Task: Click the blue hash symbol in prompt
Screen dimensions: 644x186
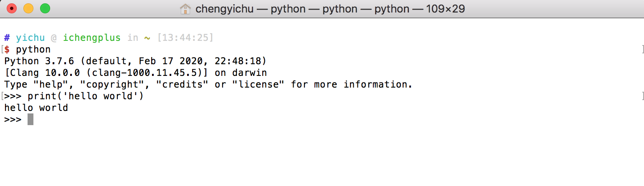Action: (x=7, y=38)
